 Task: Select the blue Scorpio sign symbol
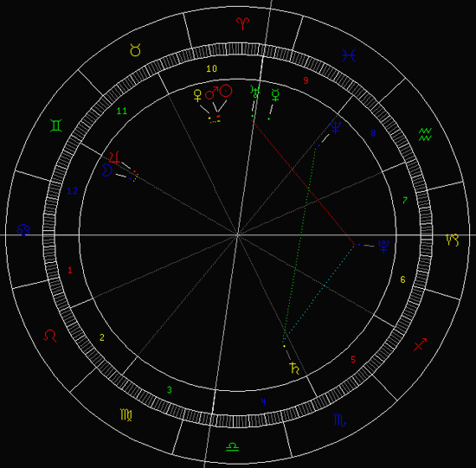tap(340, 420)
